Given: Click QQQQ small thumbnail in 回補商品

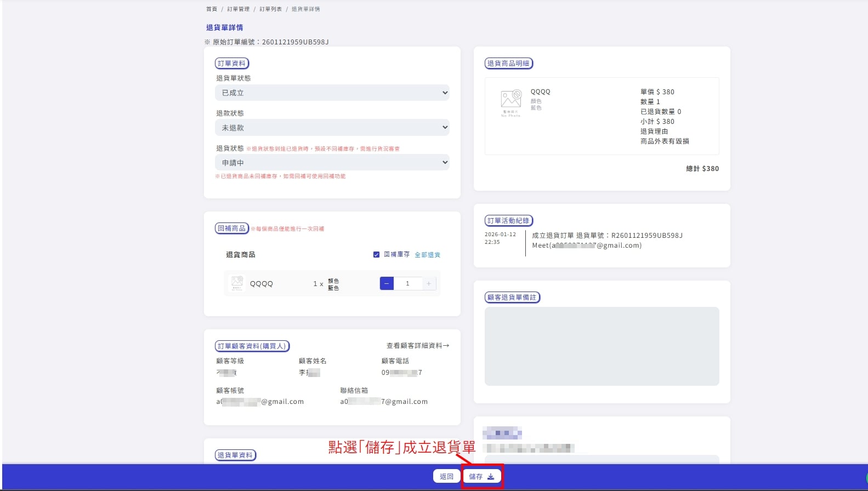Looking at the screenshot, I should click(x=237, y=283).
